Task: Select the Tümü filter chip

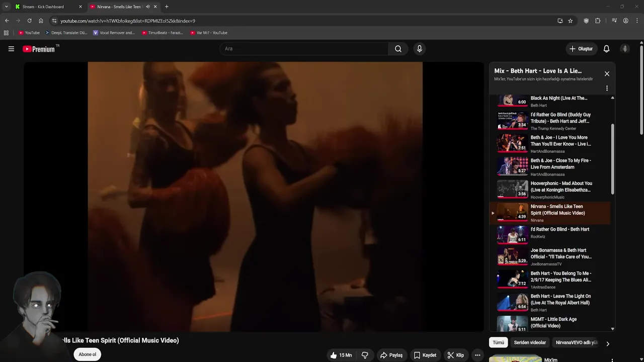Action: 498,342
